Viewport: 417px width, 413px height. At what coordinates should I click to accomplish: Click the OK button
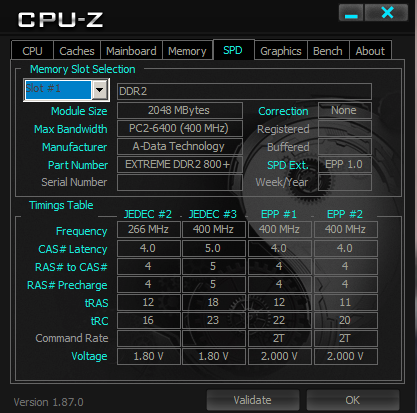(353, 400)
